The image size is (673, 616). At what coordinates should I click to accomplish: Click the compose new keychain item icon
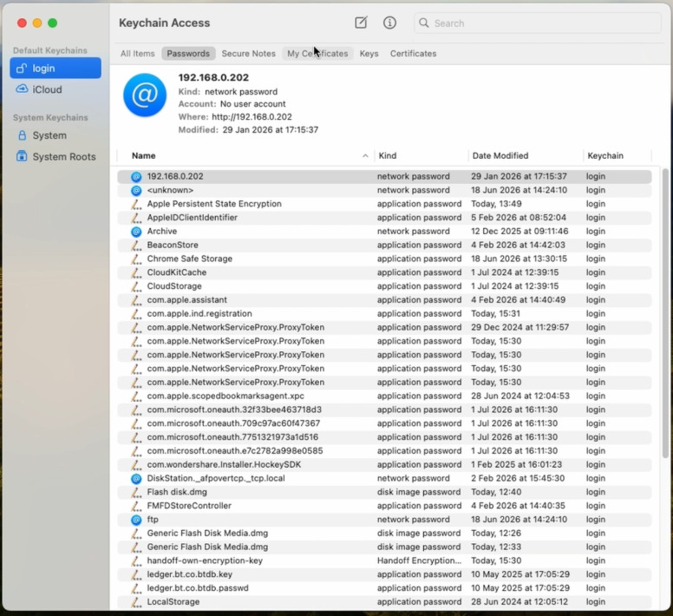click(x=361, y=23)
